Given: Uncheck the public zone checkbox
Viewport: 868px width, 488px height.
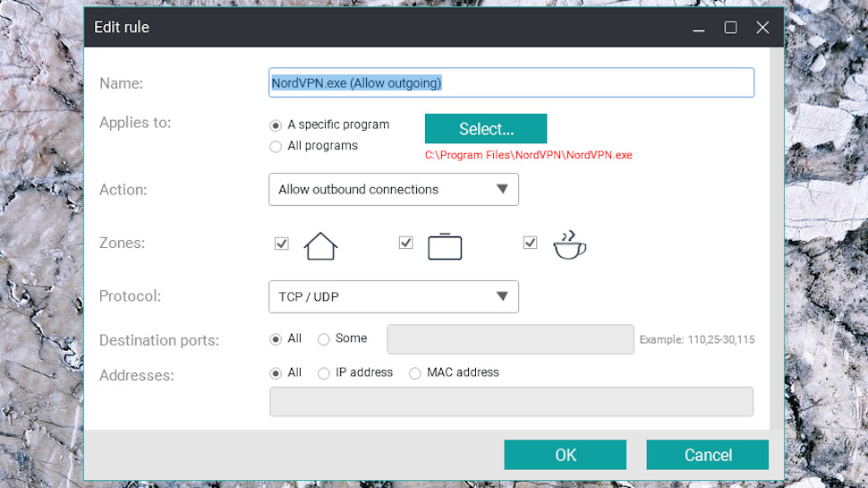Looking at the screenshot, I should pos(531,243).
